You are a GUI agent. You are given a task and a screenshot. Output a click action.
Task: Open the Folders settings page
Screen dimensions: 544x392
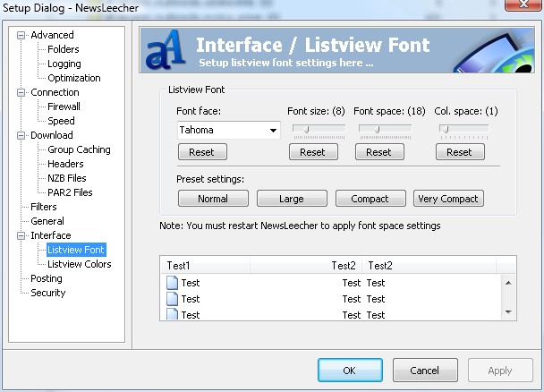click(x=64, y=49)
